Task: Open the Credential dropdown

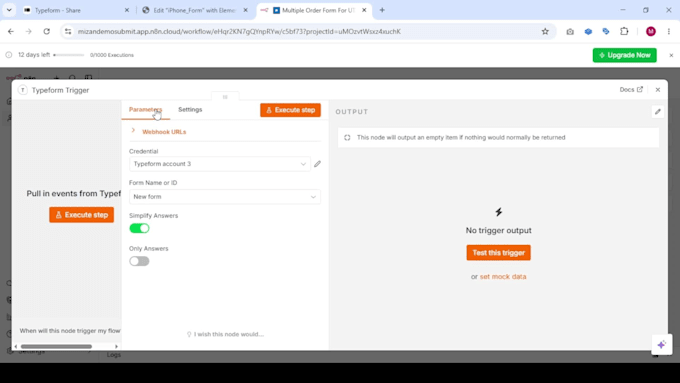Action: (x=219, y=164)
